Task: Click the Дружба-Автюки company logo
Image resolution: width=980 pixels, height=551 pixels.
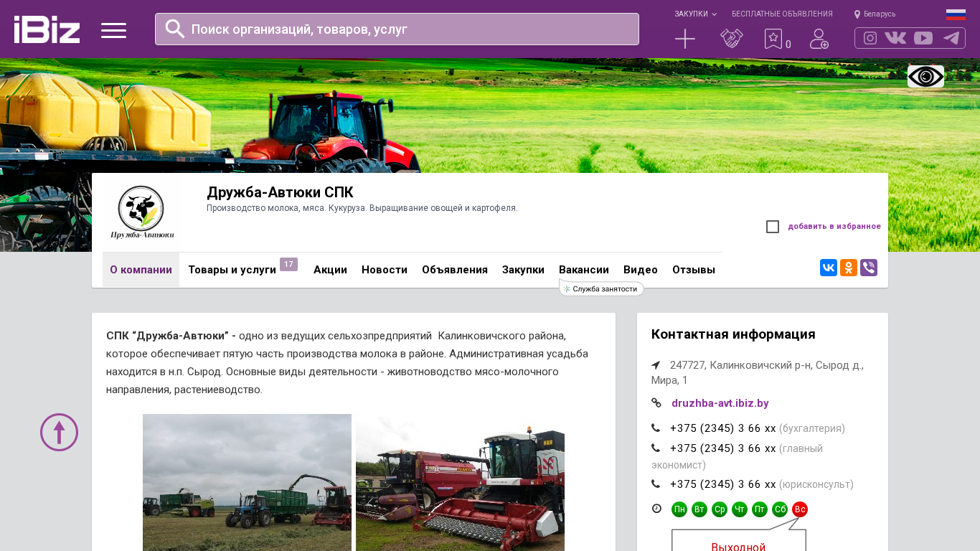Action: [x=141, y=212]
